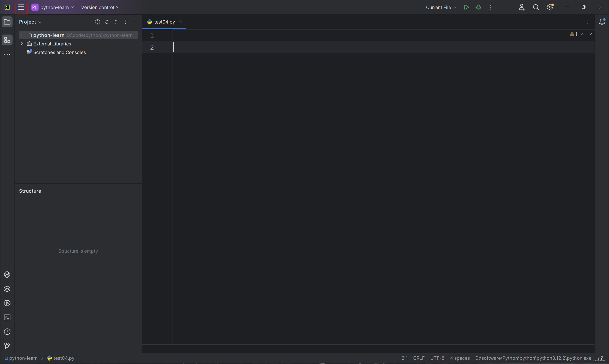The height and width of the screenshot is (364, 609).
Task: Expand the python-learn project folder
Action: [x=22, y=35]
